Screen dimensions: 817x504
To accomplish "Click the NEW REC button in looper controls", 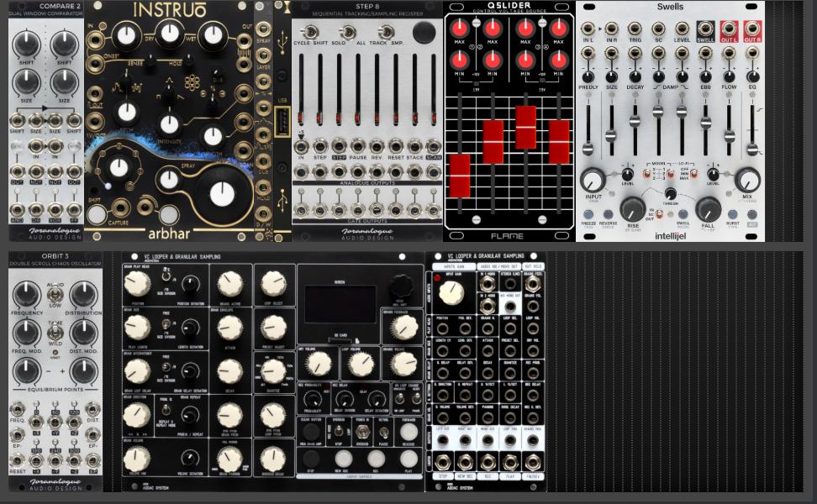I will pyautogui.click(x=343, y=458).
